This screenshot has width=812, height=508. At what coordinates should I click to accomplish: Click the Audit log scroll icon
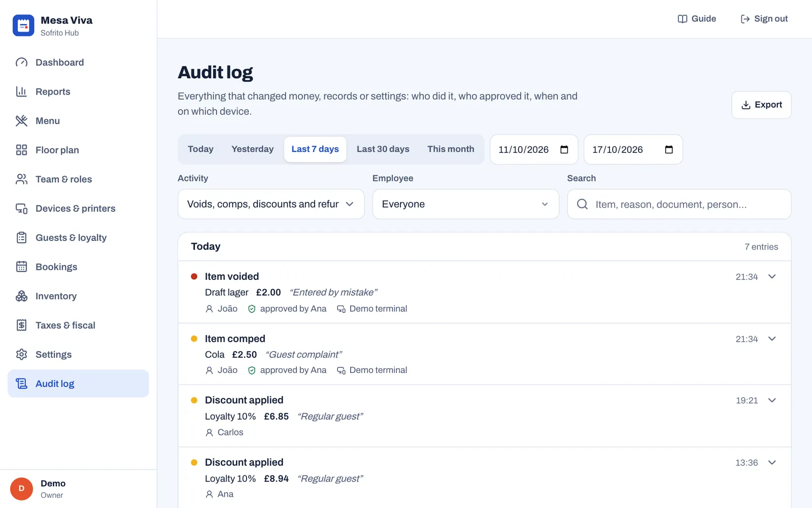tap(21, 384)
